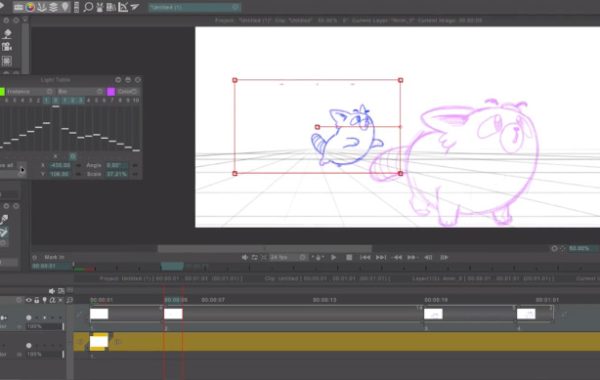
Task: Select the film grid tool in left panel
Action: [7, 60]
